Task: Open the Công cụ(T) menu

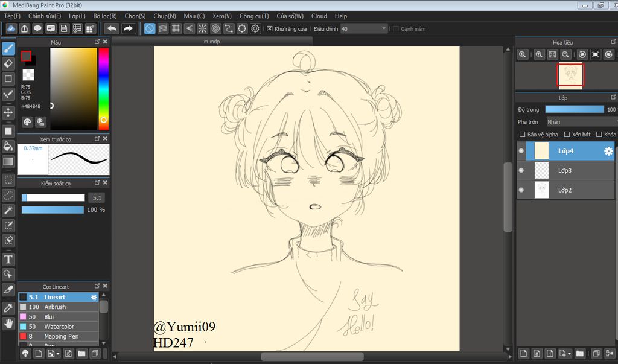Action: coord(254,16)
